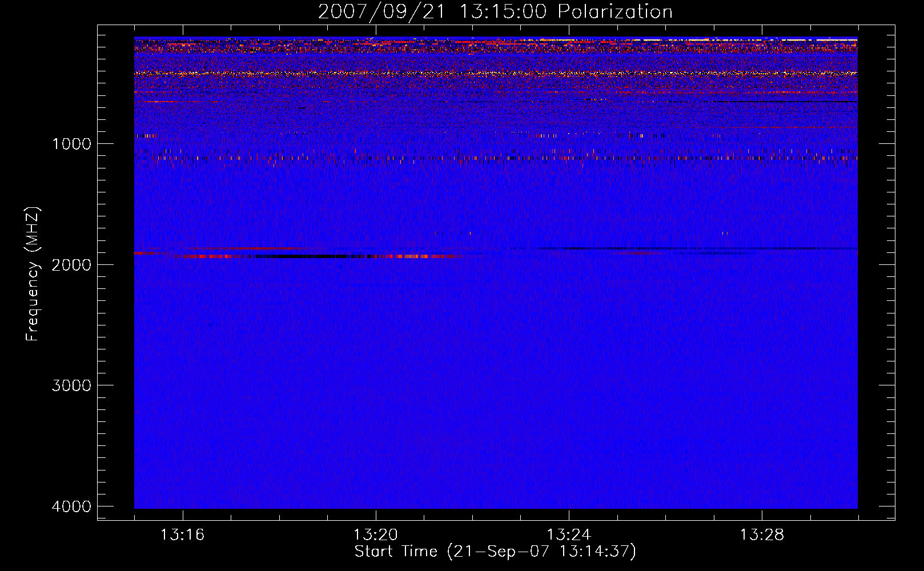Click the 3000 frequency tick label
Viewport: 924px width, 571px height.
coord(72,385)
